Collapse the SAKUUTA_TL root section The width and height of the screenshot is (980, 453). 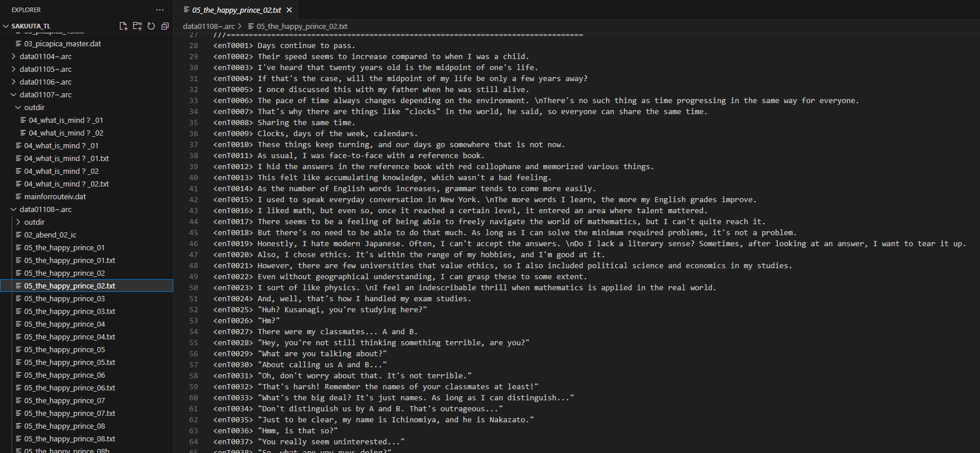click(x=6, y=26)
